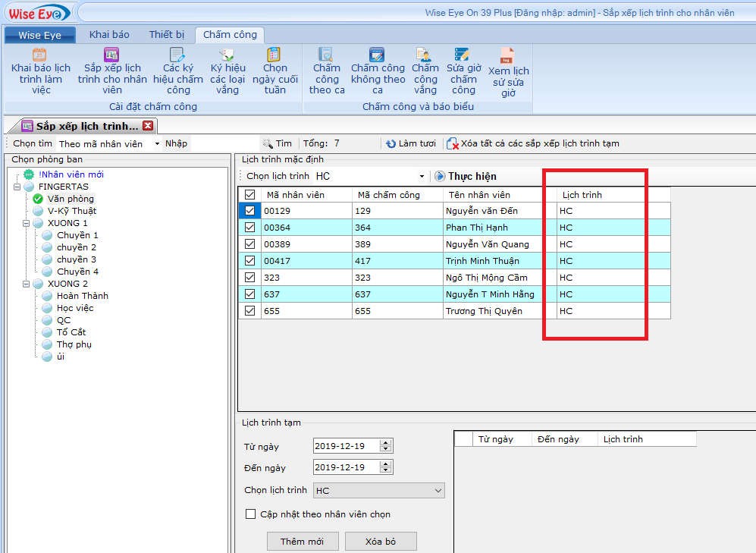Uncheck employee 00129 row checkbox

point(250,211)
